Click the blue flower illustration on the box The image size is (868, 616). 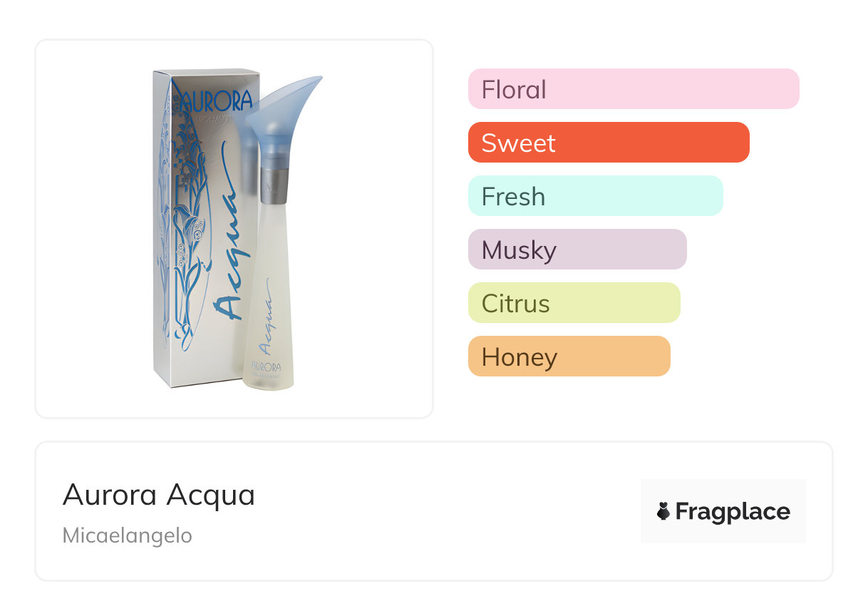pyautogui.click(x=185, y=214)
